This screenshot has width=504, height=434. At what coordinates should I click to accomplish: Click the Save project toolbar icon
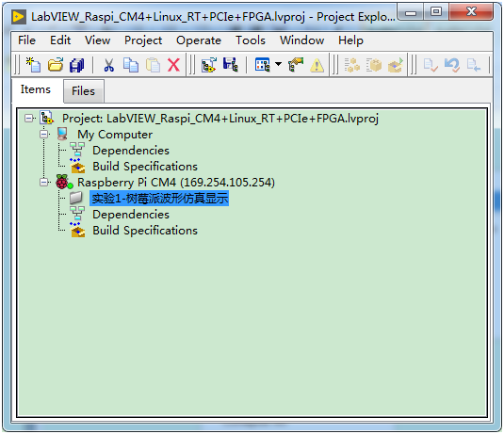point(231,65)
